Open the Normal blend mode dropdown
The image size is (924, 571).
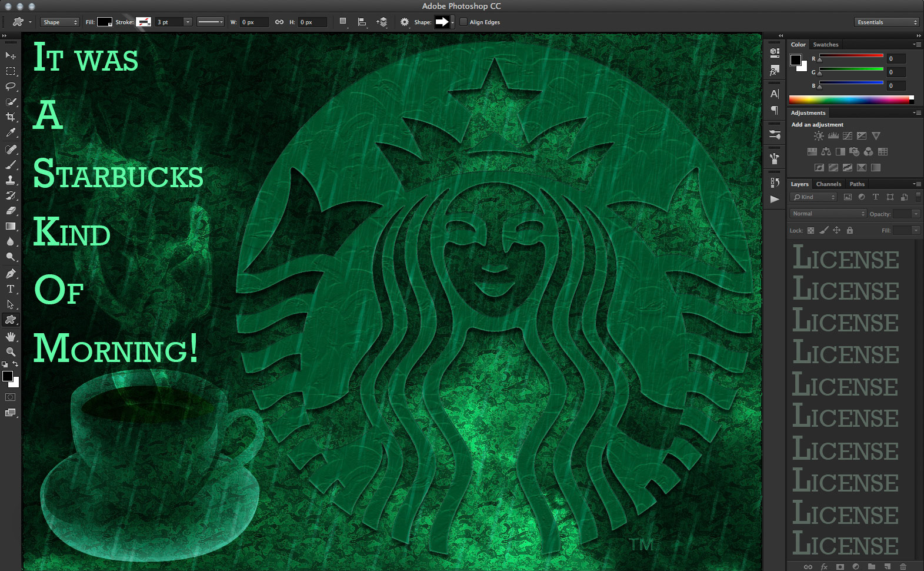[828, 214]
